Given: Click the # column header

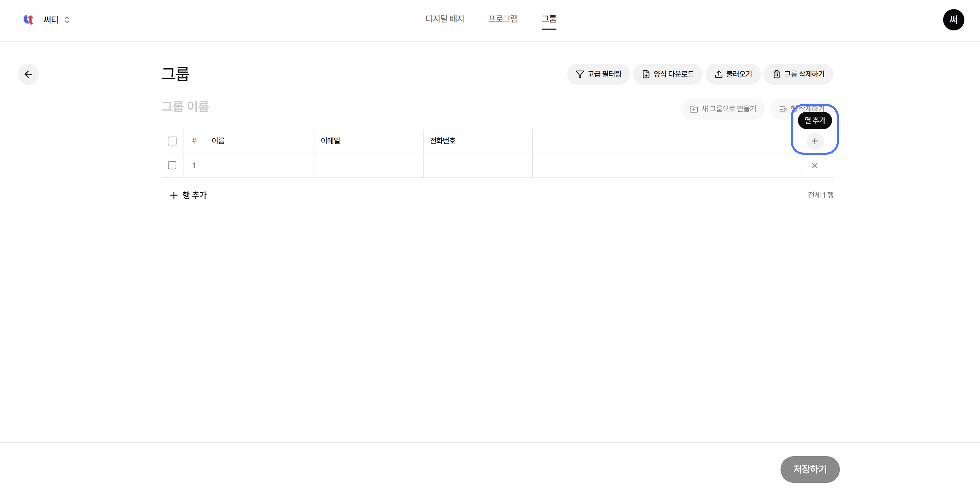Looking at the screenshot, I should tap(194, 141).
